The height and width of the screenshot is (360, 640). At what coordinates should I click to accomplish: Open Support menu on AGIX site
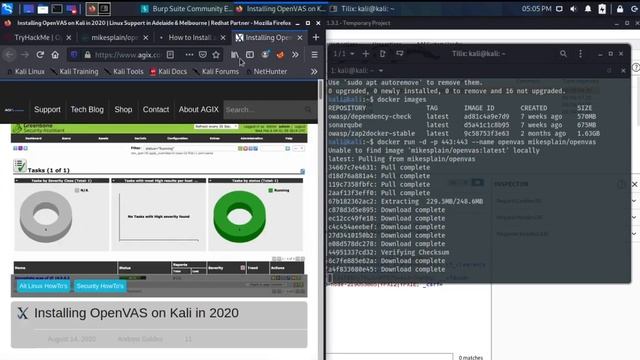[x=47, y=109]
